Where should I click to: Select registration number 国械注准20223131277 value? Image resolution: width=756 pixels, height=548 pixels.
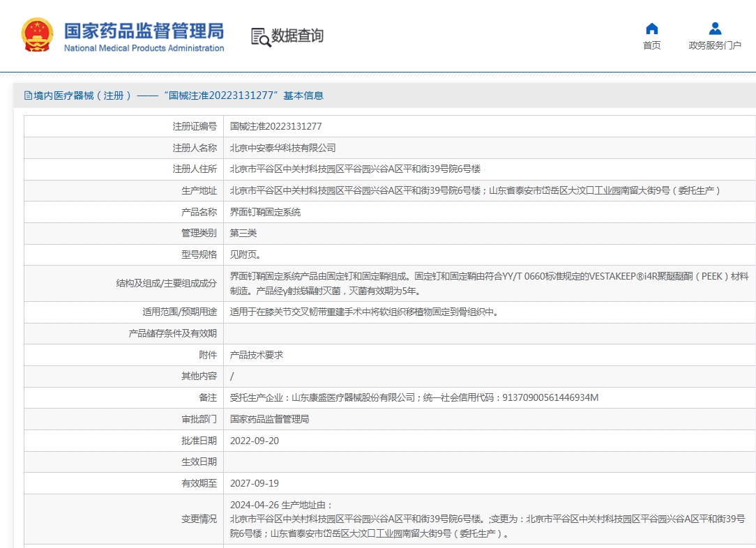click(x=275, y=126)
